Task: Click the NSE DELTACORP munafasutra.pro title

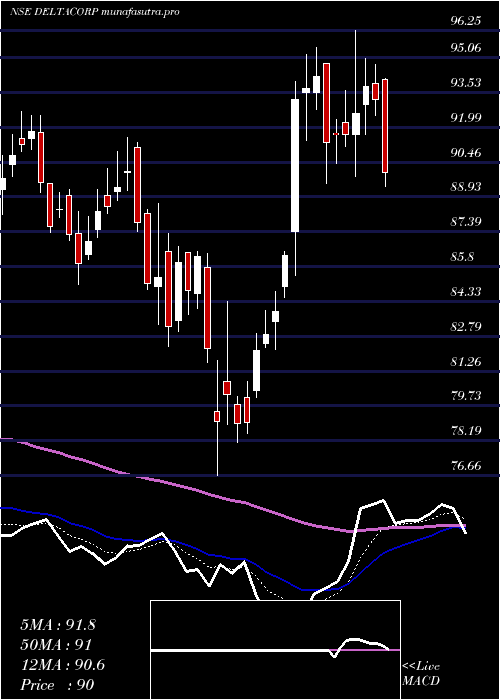Action: pos(94,12)
